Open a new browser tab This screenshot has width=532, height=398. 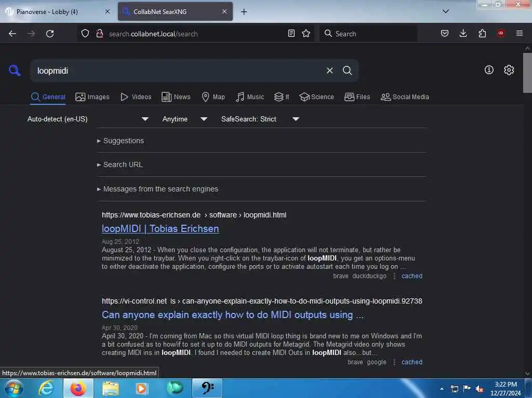coord(244,12)
